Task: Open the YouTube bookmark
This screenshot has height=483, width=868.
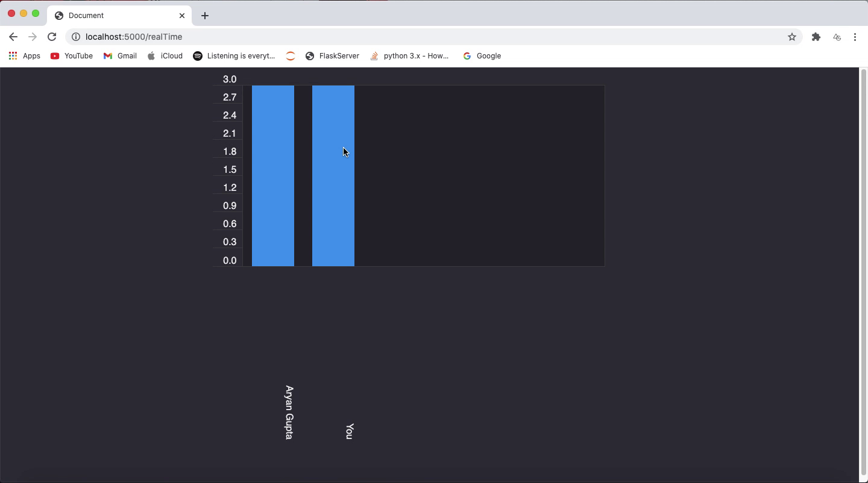Action: click(x=71, y=56)
